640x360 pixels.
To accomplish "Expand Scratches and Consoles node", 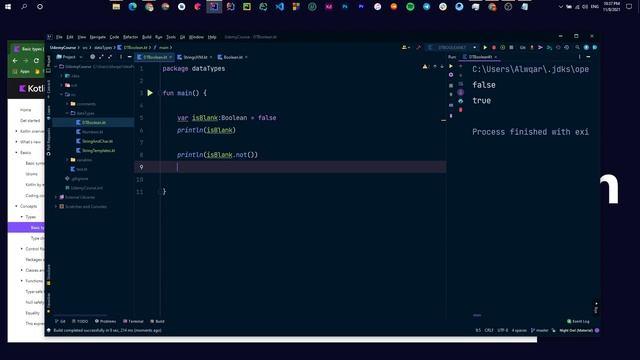I will pos(56,207).
